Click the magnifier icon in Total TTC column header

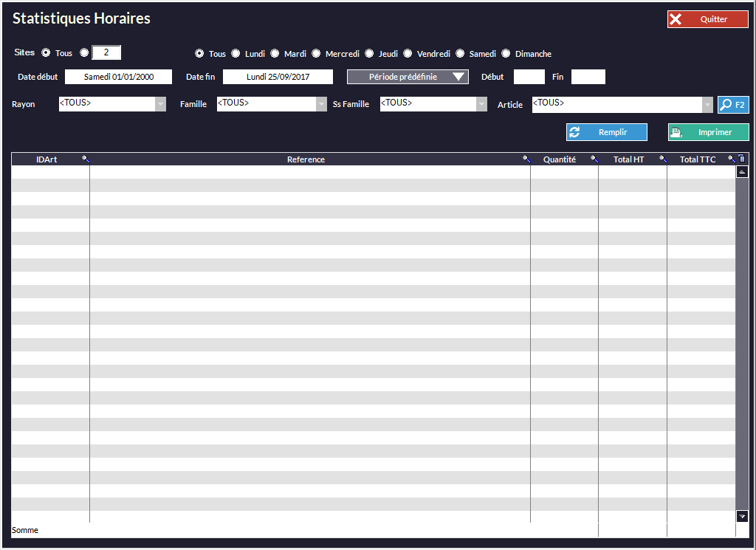click(x=732, y=159)
